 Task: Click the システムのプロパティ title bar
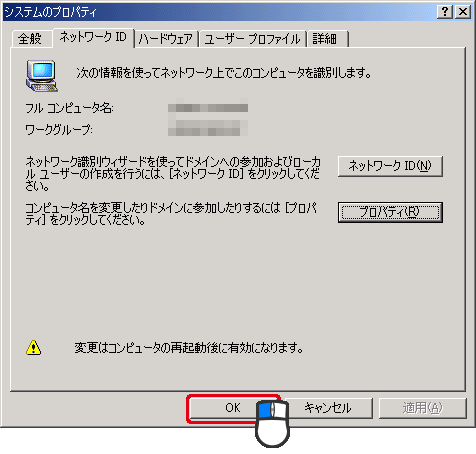218,12
